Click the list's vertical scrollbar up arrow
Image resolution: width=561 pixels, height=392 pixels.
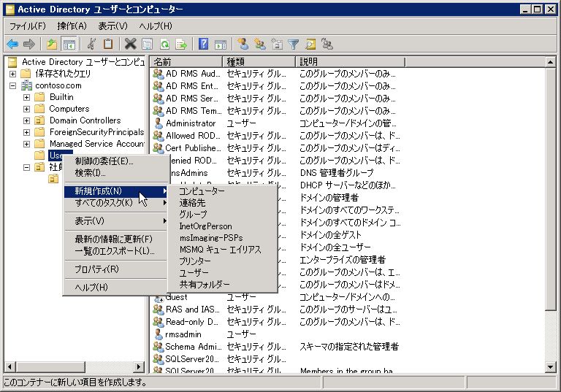550,62
